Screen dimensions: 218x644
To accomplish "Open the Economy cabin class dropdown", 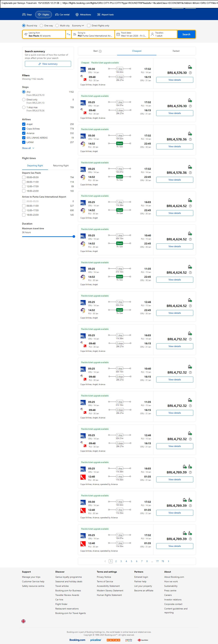I will [78, 26].
